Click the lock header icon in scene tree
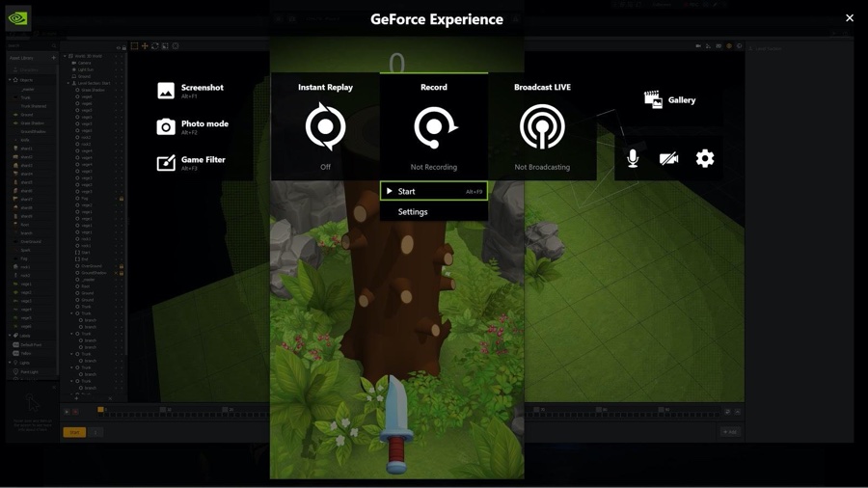The image size is (868, 488). pyautogui.click(x=124, y=47)
